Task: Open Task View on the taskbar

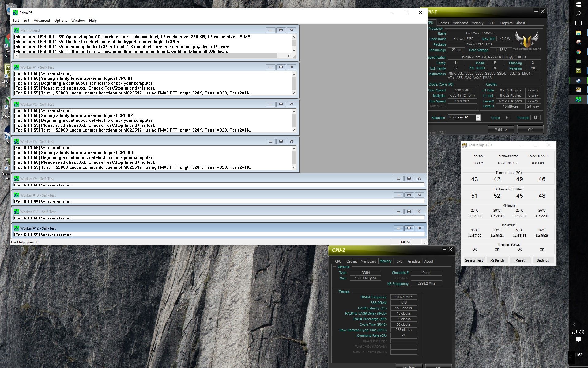Action: coord(579,23)
